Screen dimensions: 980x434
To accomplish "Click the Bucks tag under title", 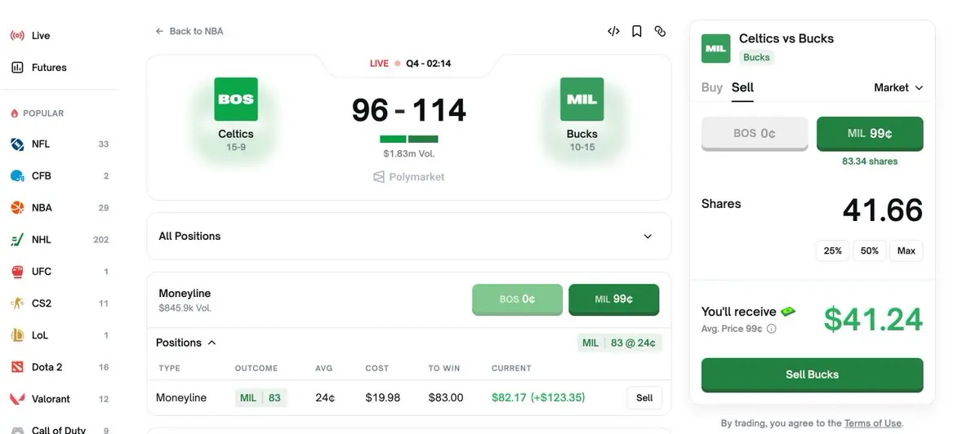I will (x=756, y=57).
